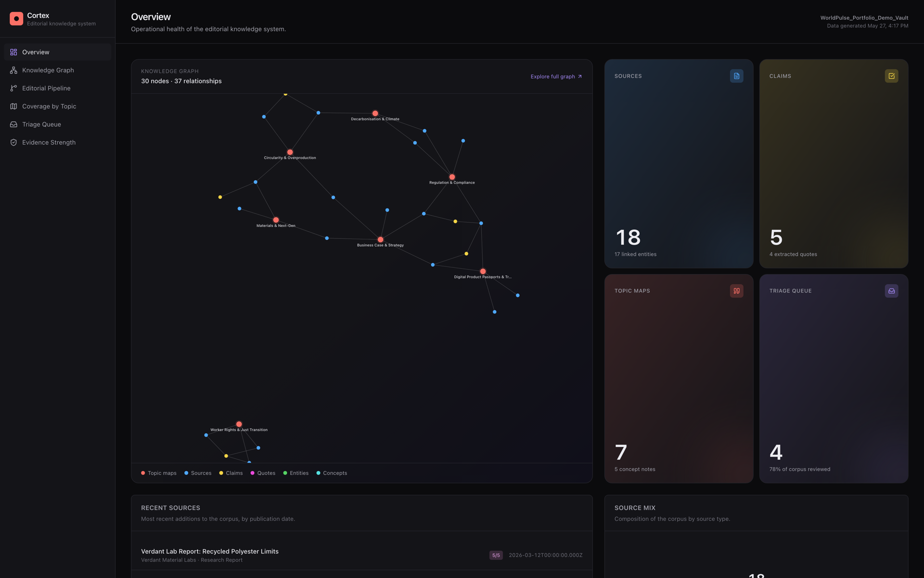Click the Overview grid icon in sidebar
The height and width of the screenshot is (578, 924).
click(13, 52)
